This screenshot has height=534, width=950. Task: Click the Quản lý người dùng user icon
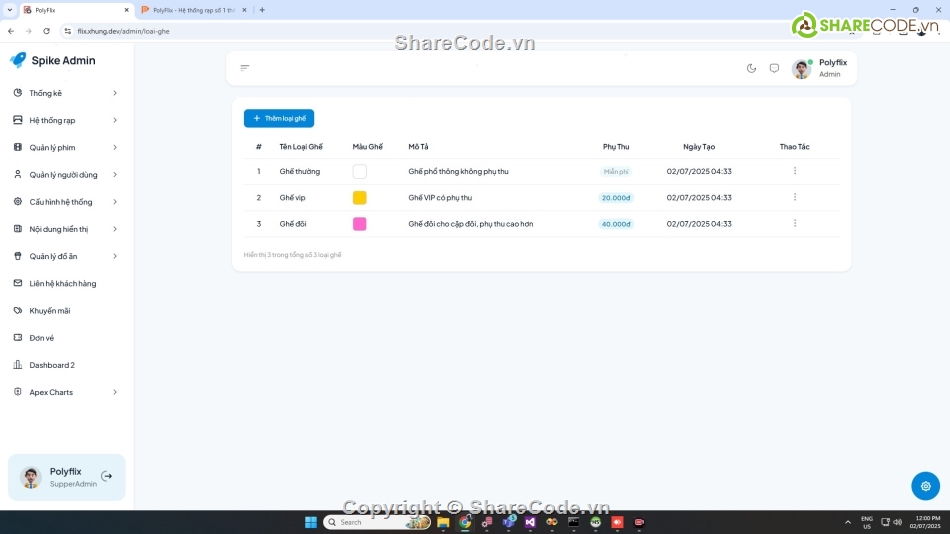click(18, 175)
